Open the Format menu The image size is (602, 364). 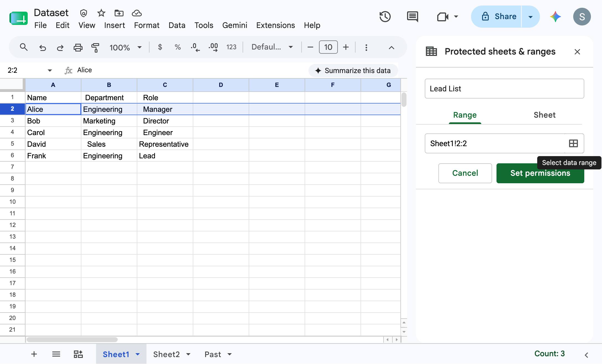(147, 25)
